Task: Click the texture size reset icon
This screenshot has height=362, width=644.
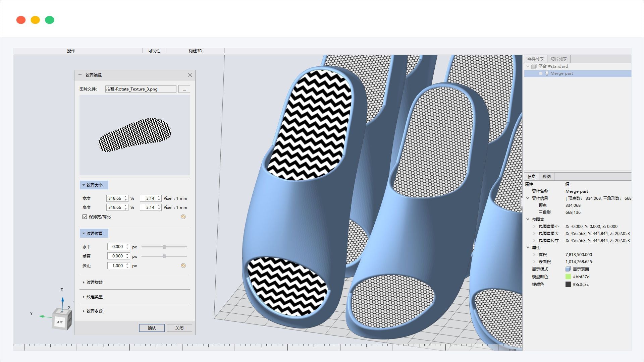Action: [183, 217]
